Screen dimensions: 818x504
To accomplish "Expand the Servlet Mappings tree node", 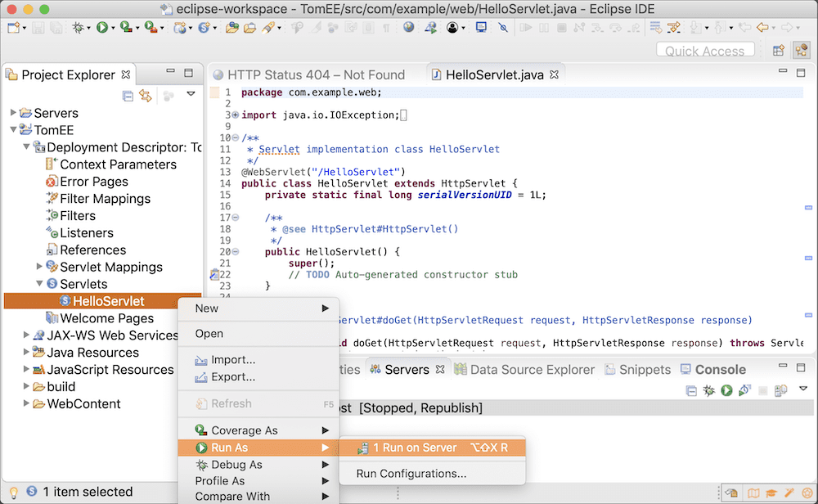I will (x=39, y=267).
